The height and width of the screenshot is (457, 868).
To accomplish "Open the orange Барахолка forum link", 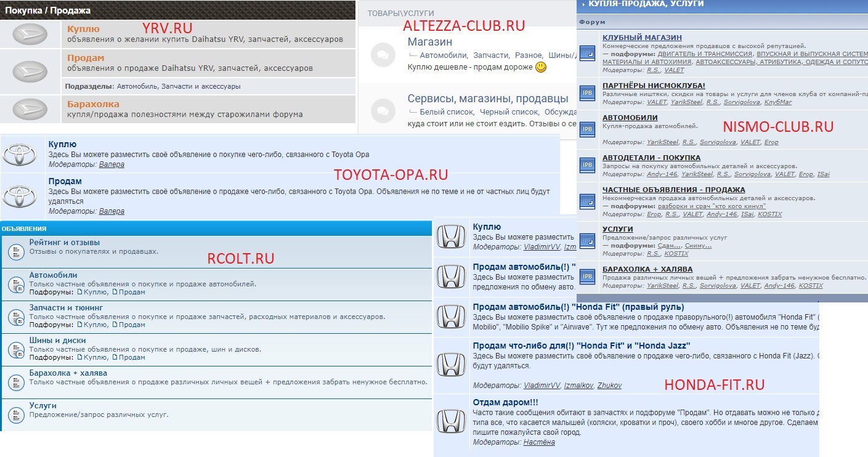I will (93, 104).
